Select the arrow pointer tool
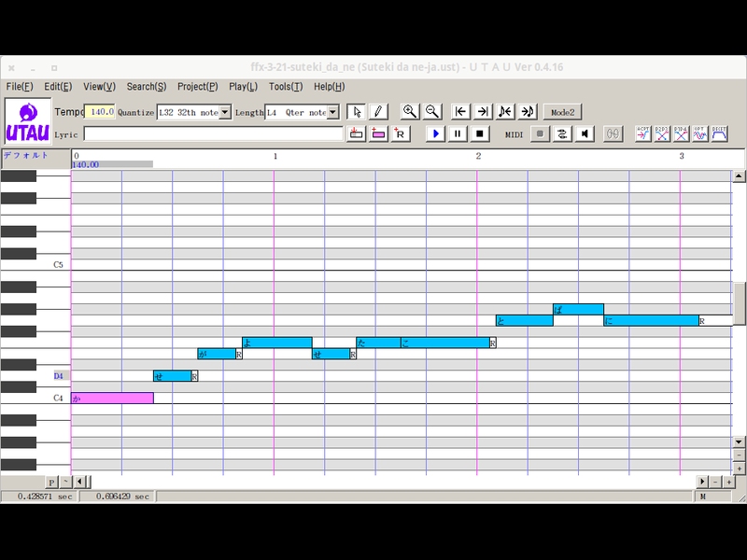 357,112
